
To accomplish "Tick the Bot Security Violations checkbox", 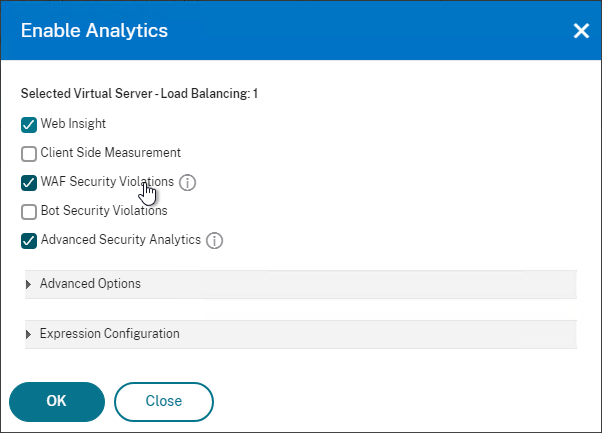I will pyautogui.click(x=29, y=212).
